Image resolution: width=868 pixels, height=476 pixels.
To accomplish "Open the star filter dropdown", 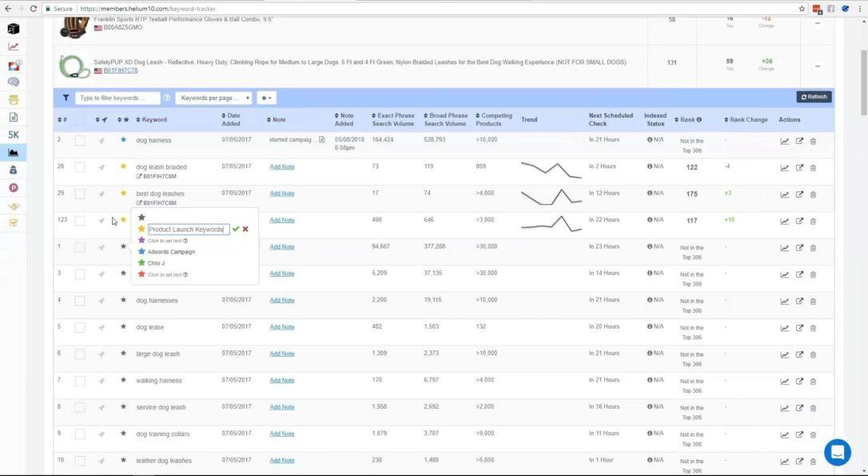I will pyautogui.click(x=266, y=98).
